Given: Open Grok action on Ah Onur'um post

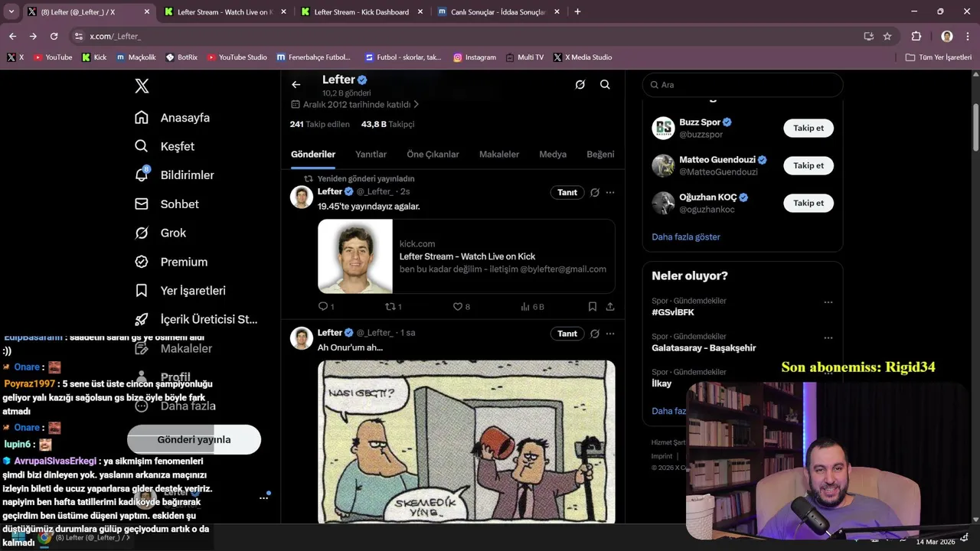Looking at the screenshot, I should [x=595, y=334].
